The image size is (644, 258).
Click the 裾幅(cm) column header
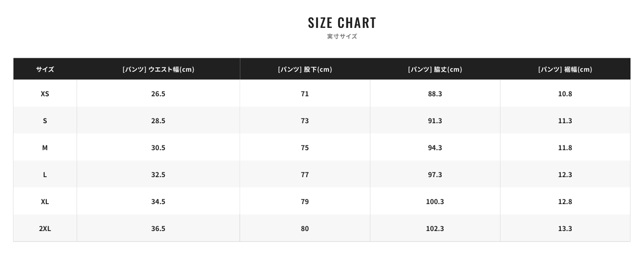[565, 69]
